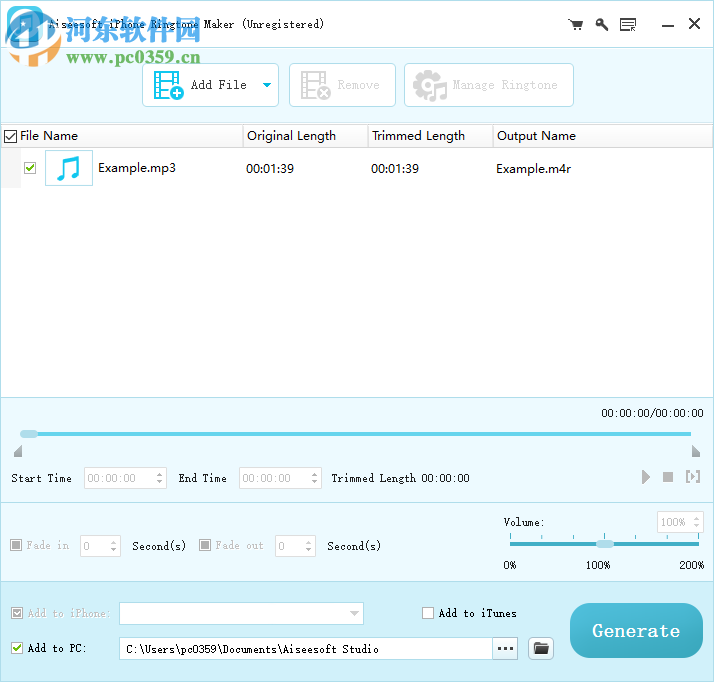The image size is (714, 682).
Task: Expand the Add File dropdown arrow
Action: 267,85
